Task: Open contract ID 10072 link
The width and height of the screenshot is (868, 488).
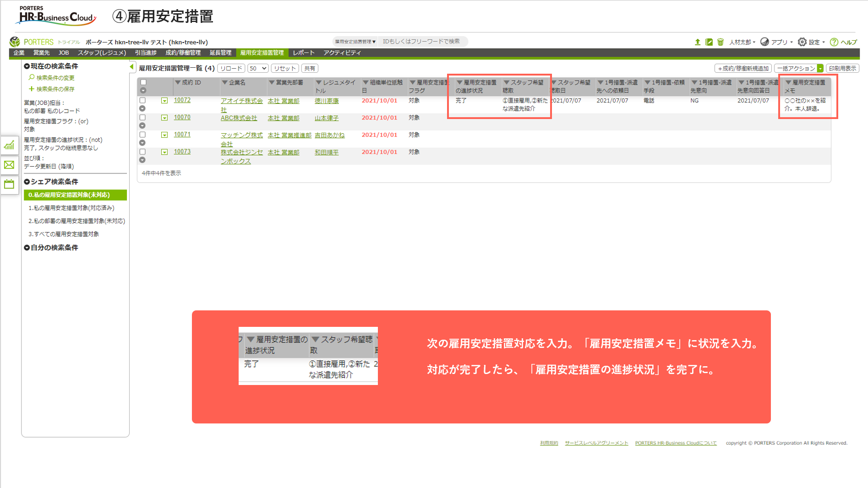Action: pyautogui.click(x=182, y=100)
